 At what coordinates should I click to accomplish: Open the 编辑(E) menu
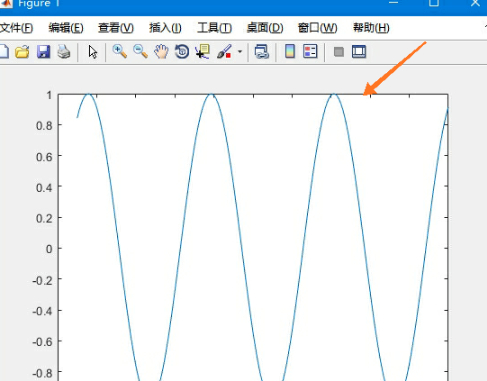(x=66, y=28)
